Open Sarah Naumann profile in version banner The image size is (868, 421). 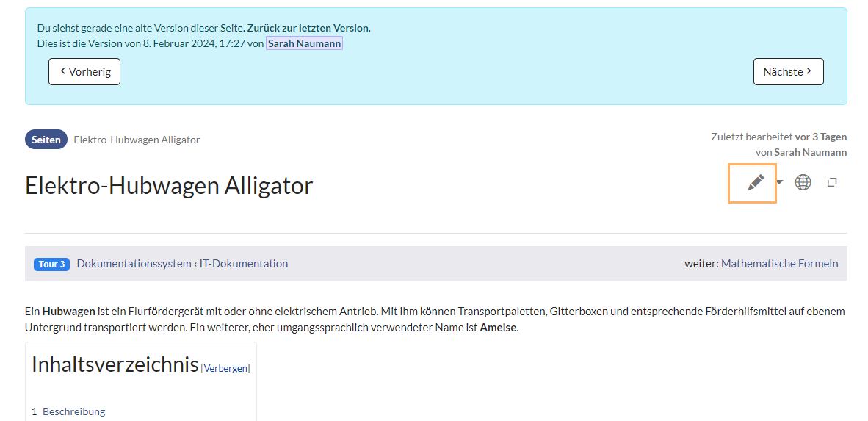305,43
